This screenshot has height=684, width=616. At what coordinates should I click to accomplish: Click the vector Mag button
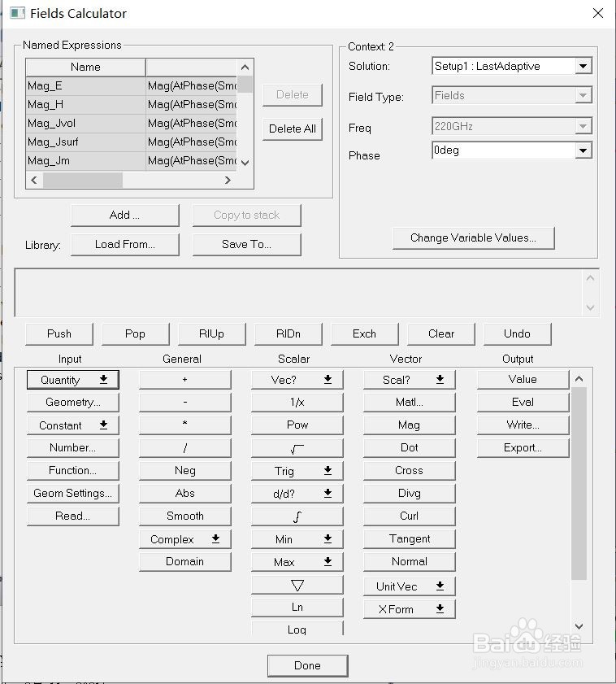click(410, 425)
